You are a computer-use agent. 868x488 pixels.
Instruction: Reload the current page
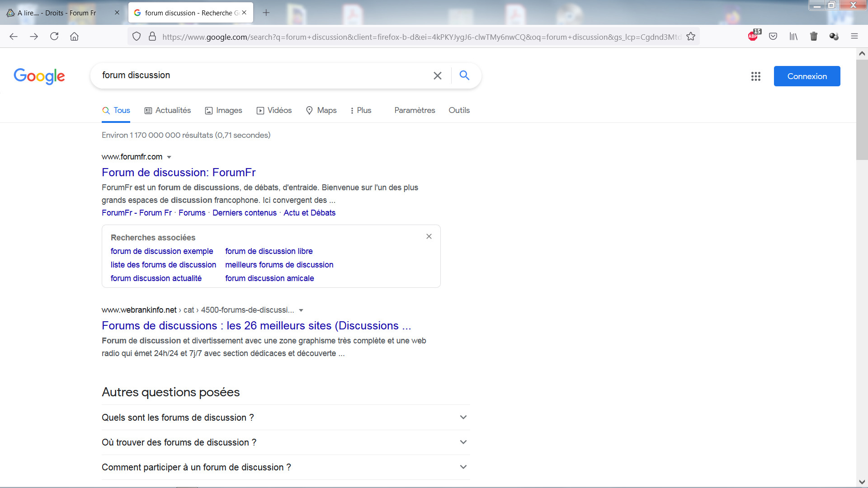(x=54, y=36)
